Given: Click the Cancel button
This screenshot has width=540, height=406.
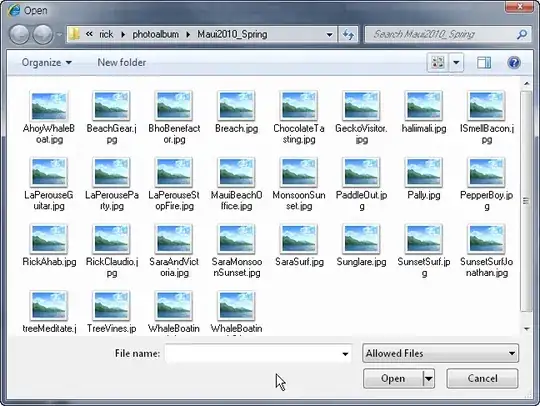Looking at the screenshot, I should (x=482, y=378).
